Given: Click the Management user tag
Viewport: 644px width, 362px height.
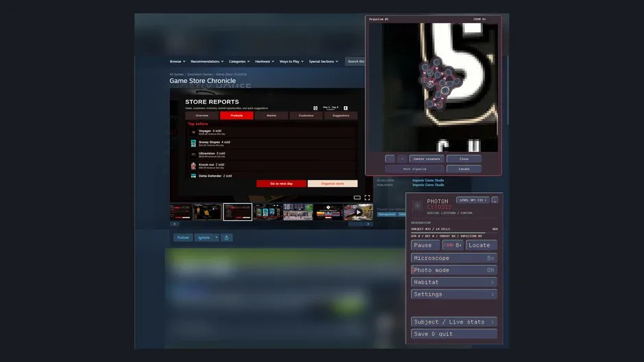Looking at the screenshot, I should (x=386, y=214).
